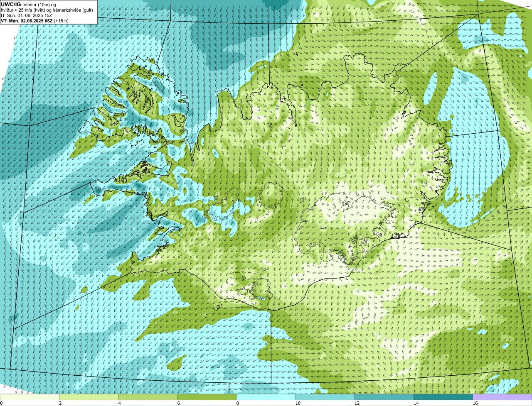Image resolution: width=532 pixels, height=406 pixels.
Task: Click the "IT: Sun. 01. 06. 2025 15Z" line
Action: (27, 15)
